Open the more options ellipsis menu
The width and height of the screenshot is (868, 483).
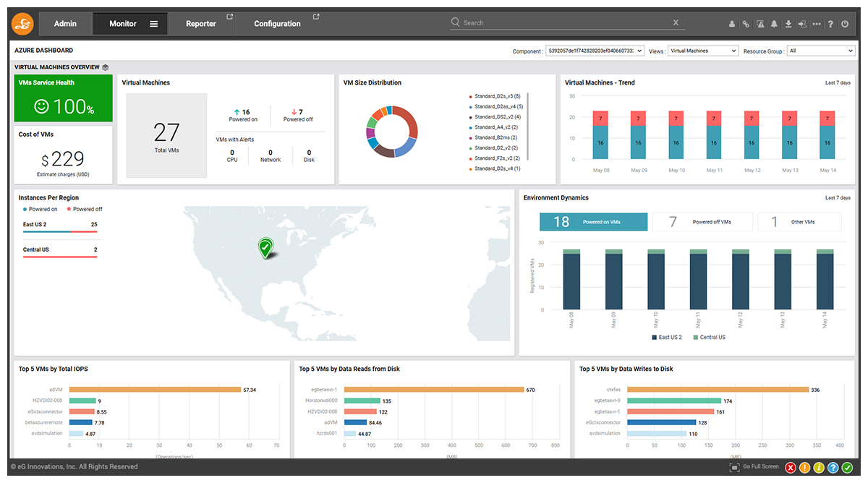point(817,24)
